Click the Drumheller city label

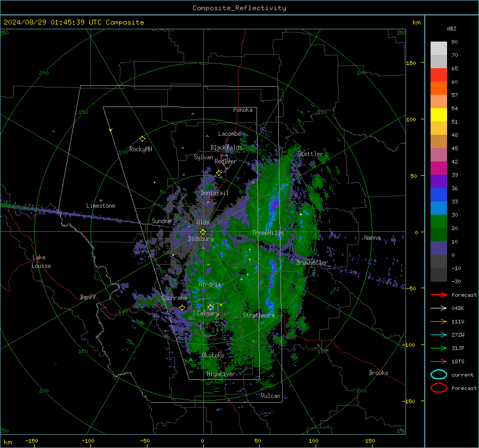pos(312,263)
